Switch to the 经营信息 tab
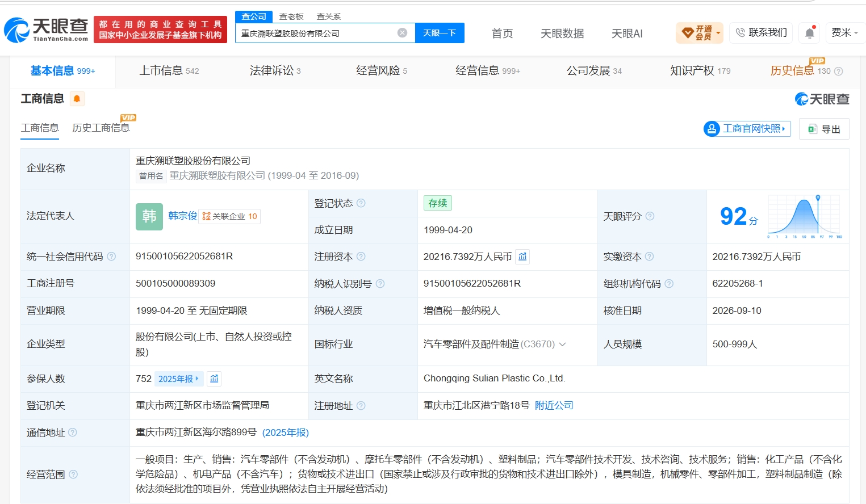 [x=488, y=71]
